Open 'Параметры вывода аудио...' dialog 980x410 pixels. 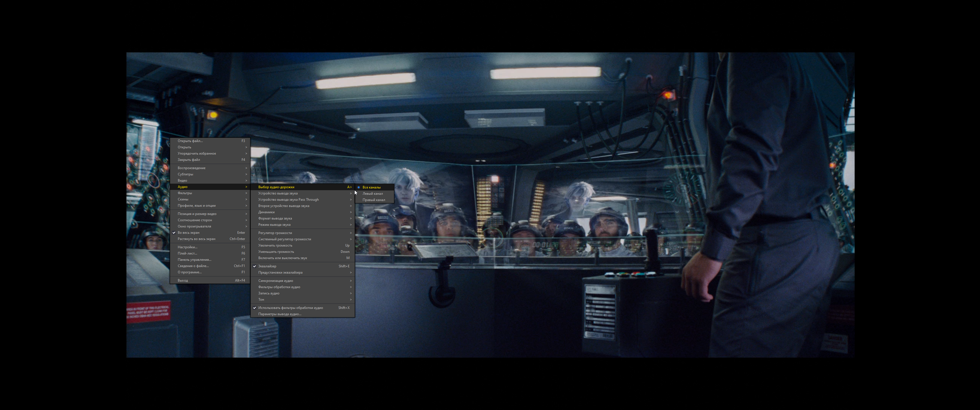(x=280, y=314)
